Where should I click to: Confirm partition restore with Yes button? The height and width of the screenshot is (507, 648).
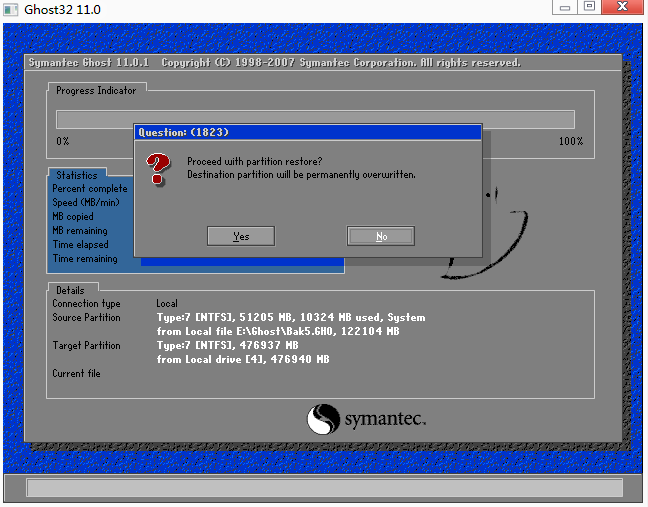tap(241, 236)
